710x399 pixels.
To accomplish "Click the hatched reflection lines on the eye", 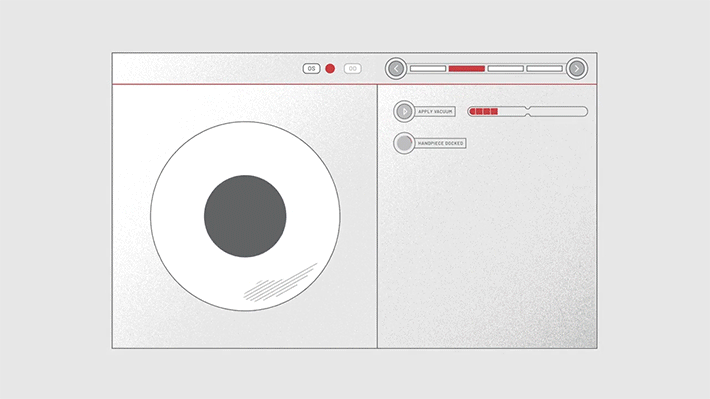I will point(281,283).
